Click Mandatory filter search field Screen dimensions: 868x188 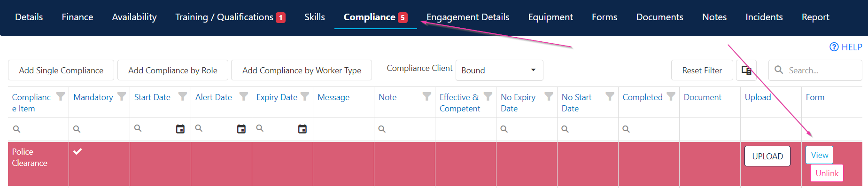(x=100, y=129)
